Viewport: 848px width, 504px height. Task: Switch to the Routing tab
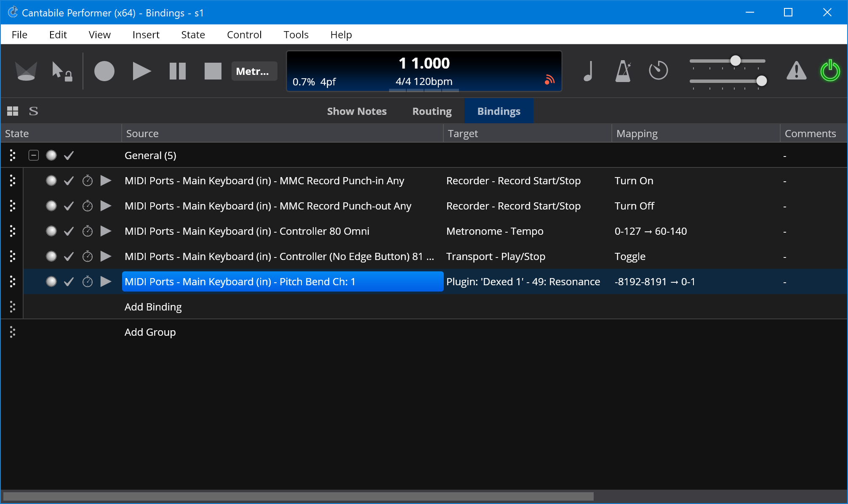click(x=432, y=111)
